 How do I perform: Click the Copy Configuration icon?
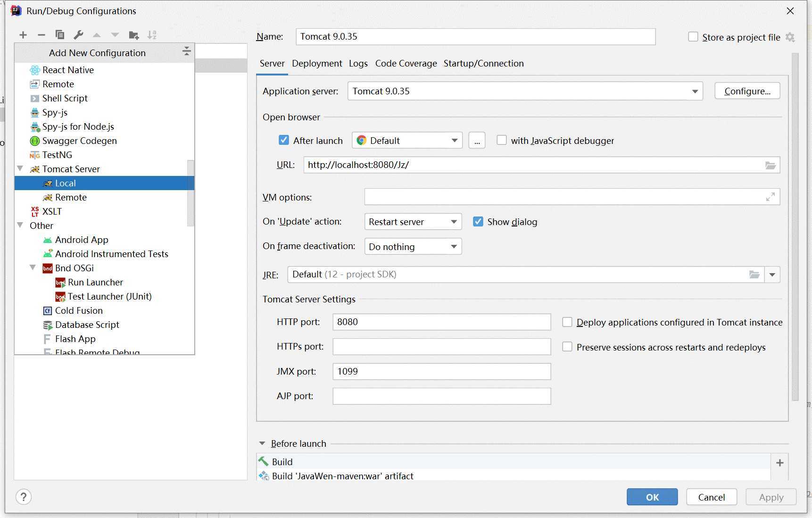[x=60, y=35]
